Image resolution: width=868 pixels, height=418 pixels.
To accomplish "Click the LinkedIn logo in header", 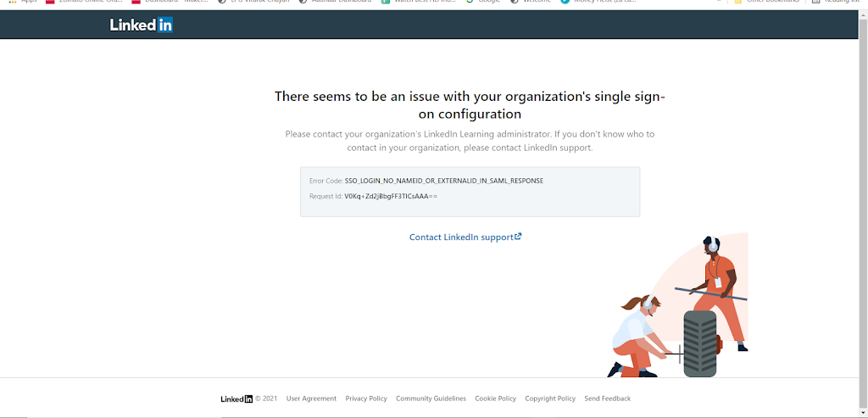I will (142, 25).
